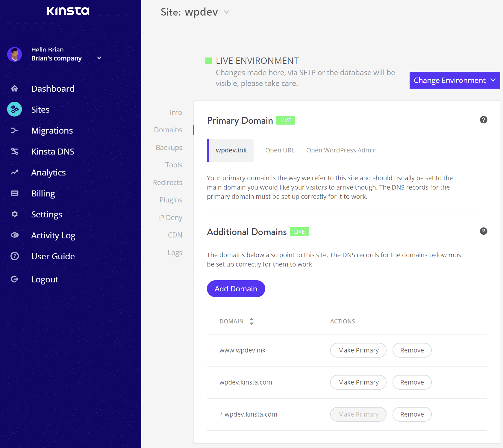Switch to the Backups tab
The width and height of the screenshot is (503, 448).
169,148
